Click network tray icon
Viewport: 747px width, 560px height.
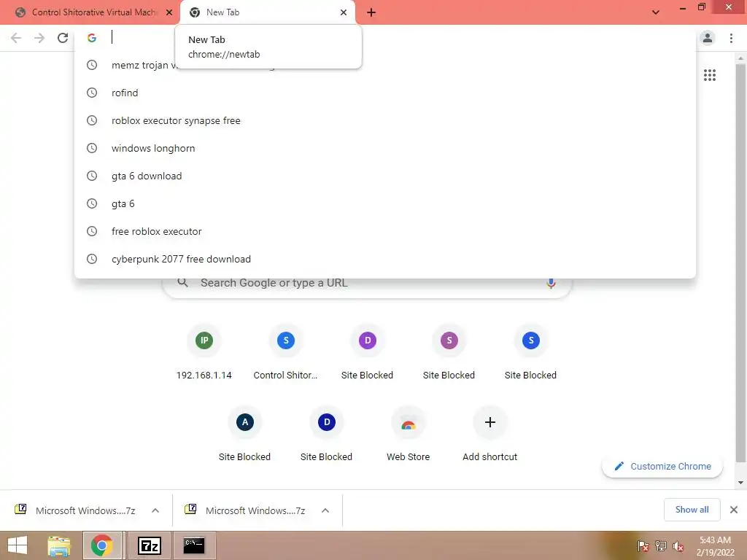pos(661,546)
